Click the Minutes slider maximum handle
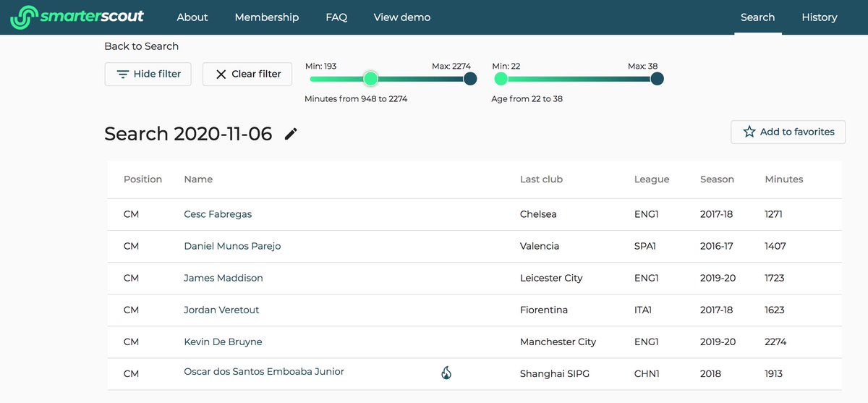868x403 pixels. click(x=470, y=79)
